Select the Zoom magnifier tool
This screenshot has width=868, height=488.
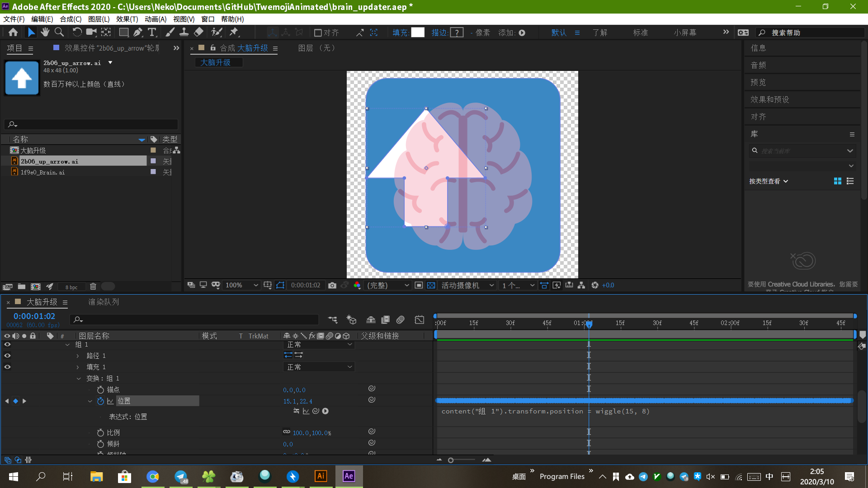(x=59, y=32)
